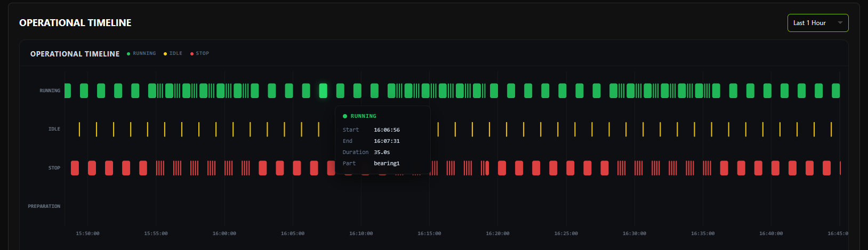Click the PREPARATION row label
This screenshot has height=250, width=868.
pyautogui.click(x=44, y=206)
